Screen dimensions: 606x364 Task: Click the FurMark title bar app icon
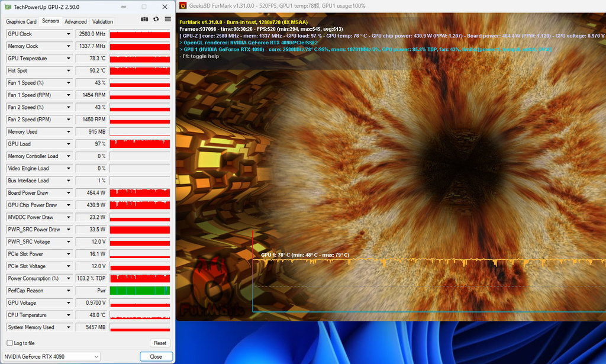click(x=183, y=5)
